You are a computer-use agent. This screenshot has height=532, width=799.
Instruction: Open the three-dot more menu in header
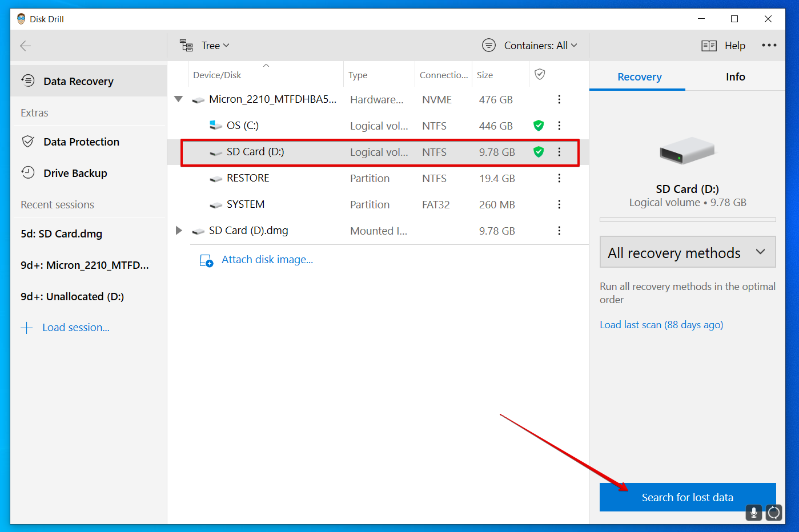coord(769,45)
